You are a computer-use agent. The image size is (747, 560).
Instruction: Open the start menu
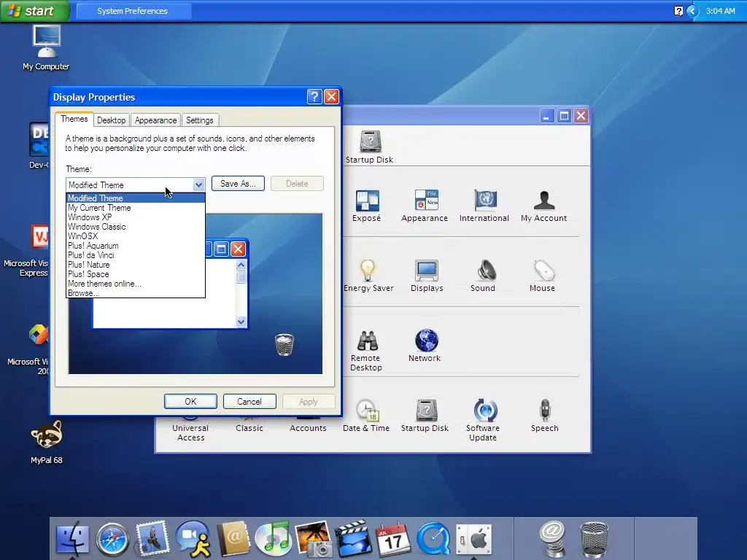pos(35,11)
